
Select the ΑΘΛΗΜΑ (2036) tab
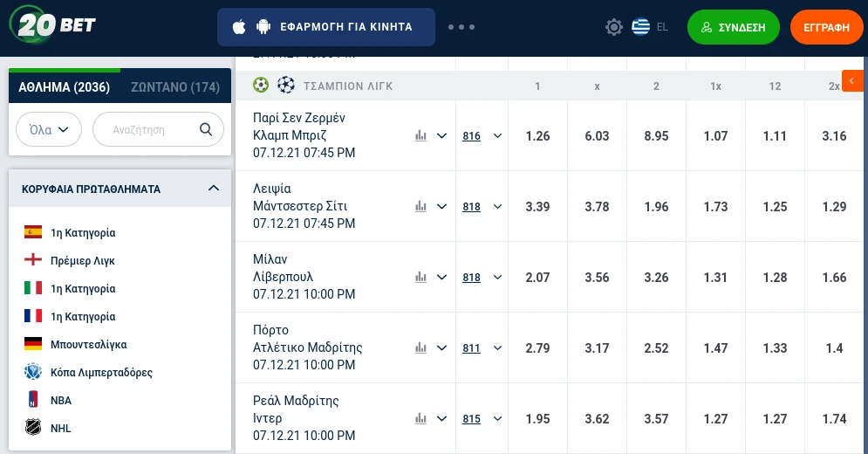(x=65, y=86)
